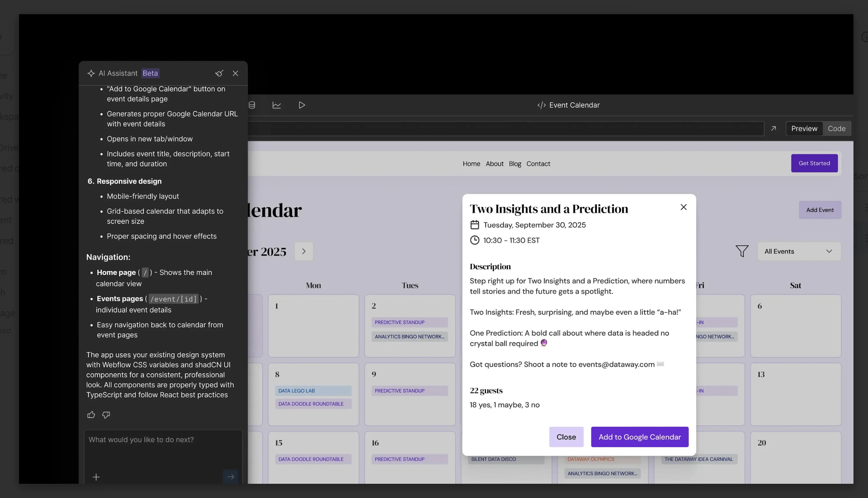Click the Close button in modal
Viewport: 868px width, 498px height.
tap(566, 437)
